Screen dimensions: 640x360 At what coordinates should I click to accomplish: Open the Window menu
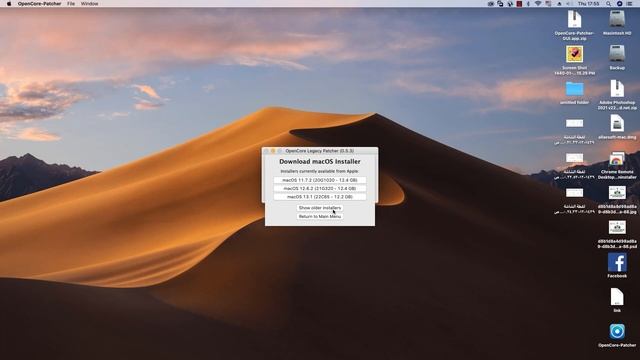point(89,4)
